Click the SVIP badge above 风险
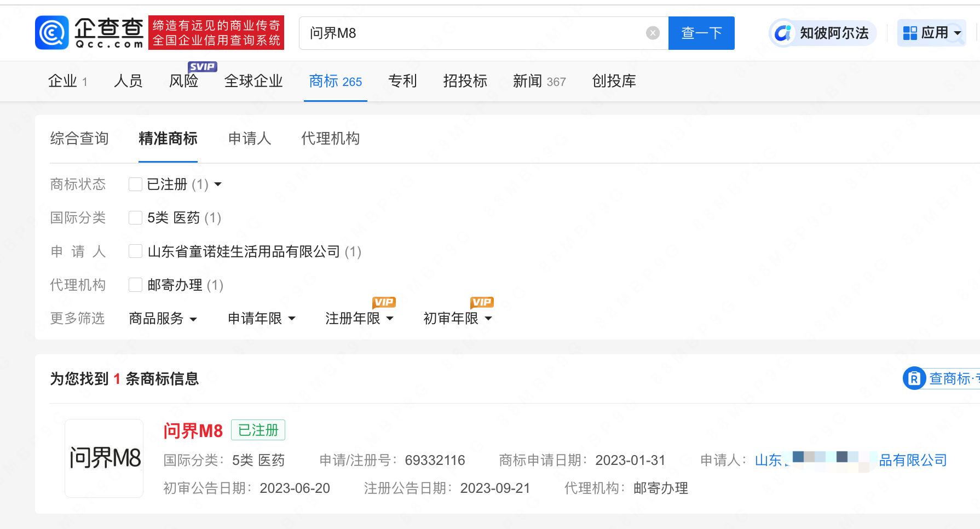Screen dimensions: 980x529 (203, 67)
